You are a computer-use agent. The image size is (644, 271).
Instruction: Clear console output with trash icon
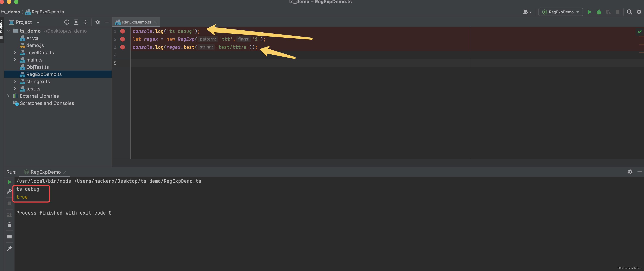(9, 225)
